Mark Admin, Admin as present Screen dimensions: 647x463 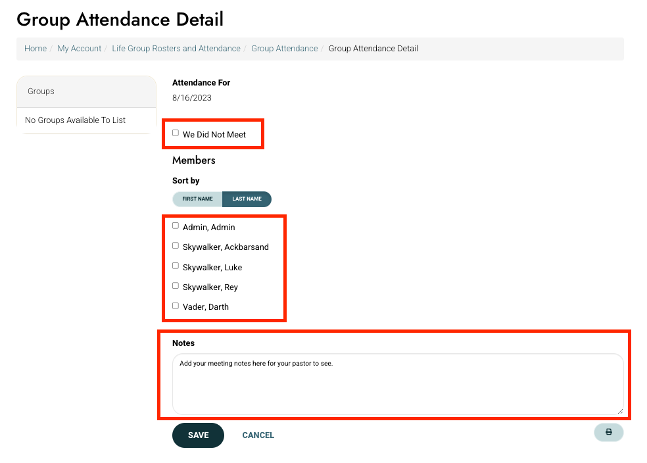click(176, 226)
